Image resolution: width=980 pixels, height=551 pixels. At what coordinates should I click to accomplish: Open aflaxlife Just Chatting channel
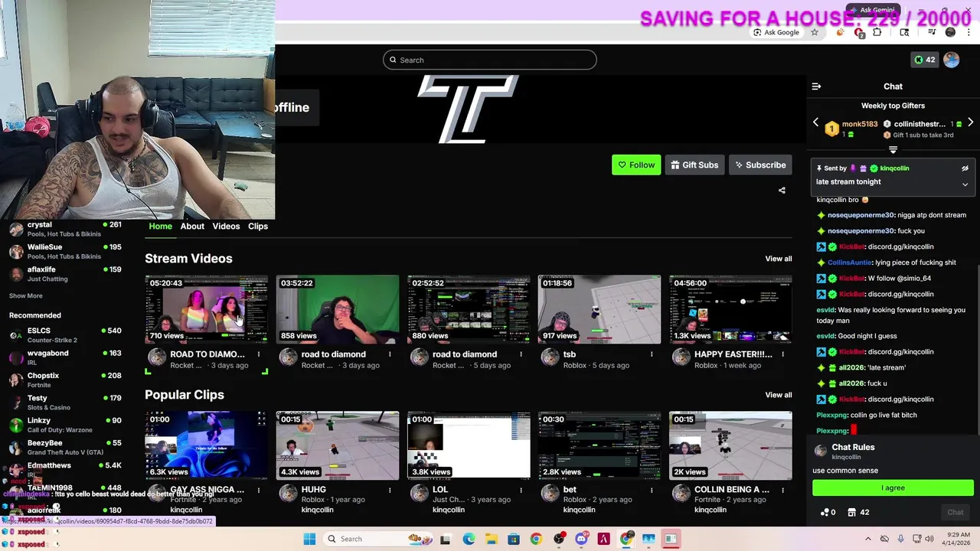(x=65, y=274)
